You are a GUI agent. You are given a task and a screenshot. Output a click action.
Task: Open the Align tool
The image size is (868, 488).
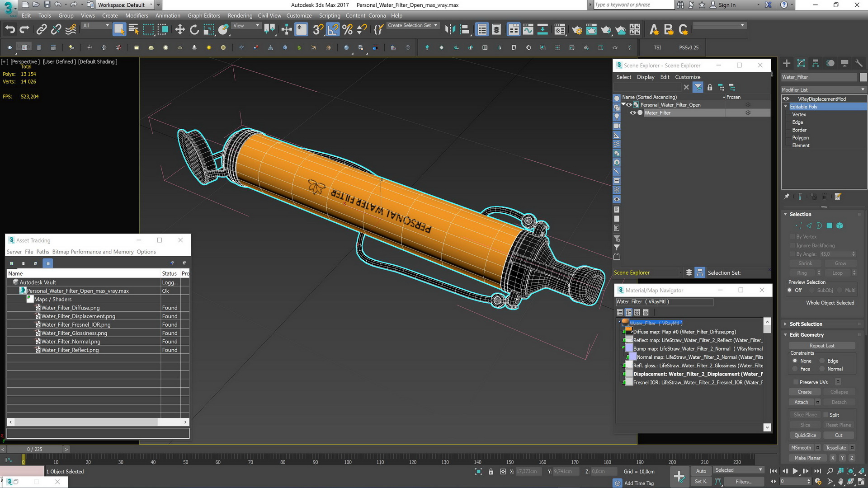click(464, 30)
